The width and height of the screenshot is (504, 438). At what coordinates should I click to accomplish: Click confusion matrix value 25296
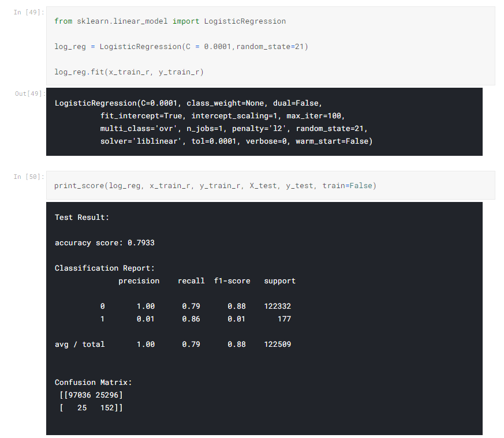[x=107, y=395]
